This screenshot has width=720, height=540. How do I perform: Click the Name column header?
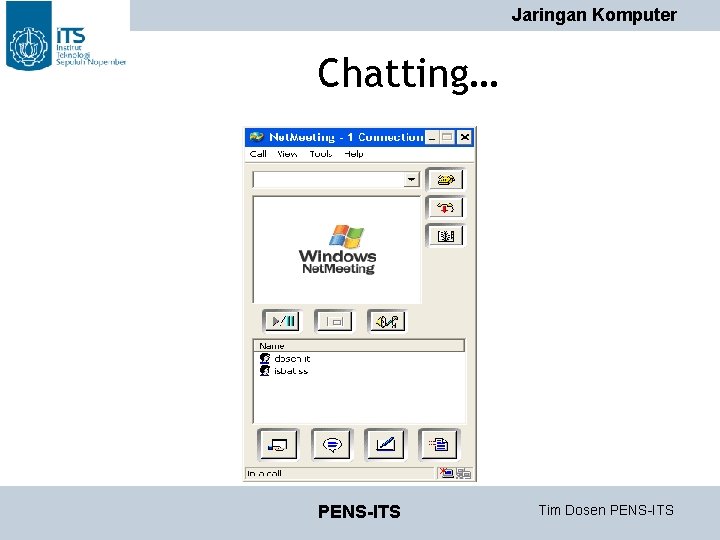pos(359,346)
